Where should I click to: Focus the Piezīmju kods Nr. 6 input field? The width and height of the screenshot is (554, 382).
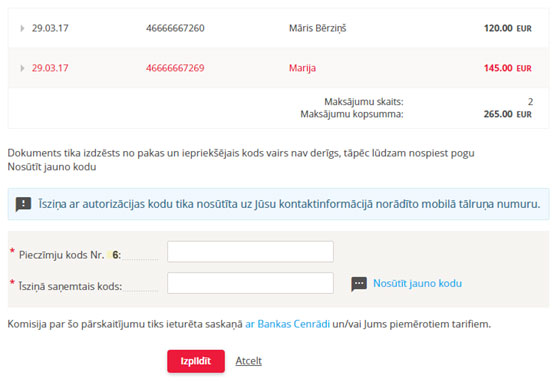[250, 252]
